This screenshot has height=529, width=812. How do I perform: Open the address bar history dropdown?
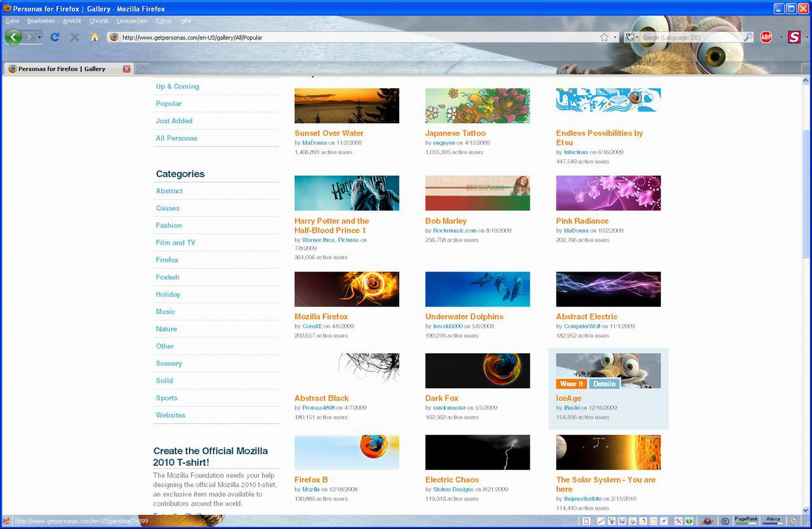[615, 37]
